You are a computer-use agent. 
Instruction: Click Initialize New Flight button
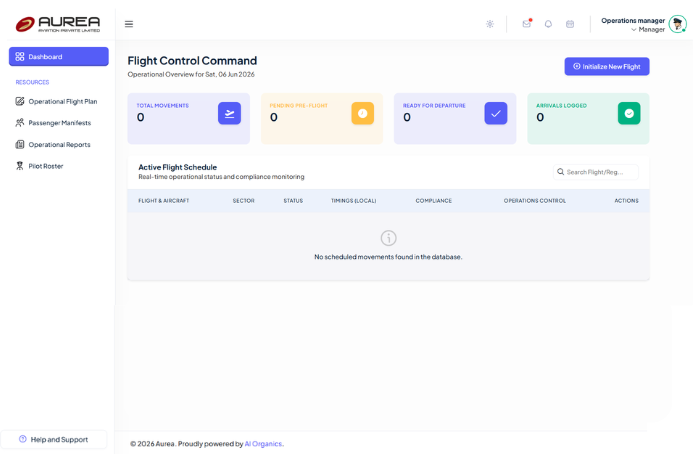tap(607, 67)
